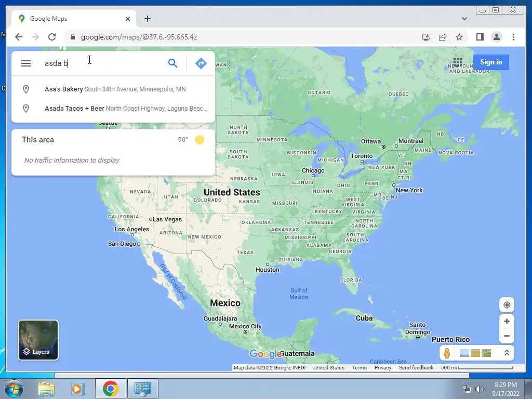This screenshot has width=532, height=399.
Task: Click the padlock site info icon
Action: point(72,37)
